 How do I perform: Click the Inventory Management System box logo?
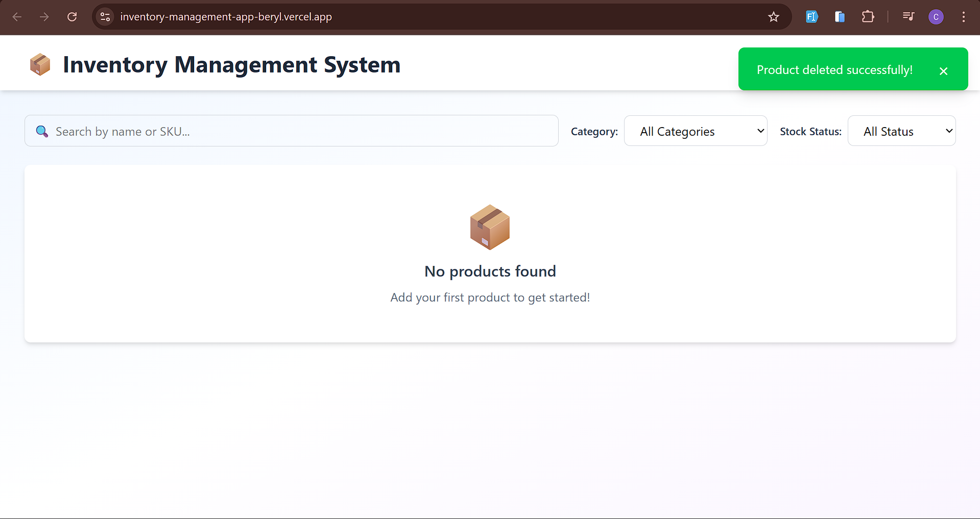click(40, 64)
